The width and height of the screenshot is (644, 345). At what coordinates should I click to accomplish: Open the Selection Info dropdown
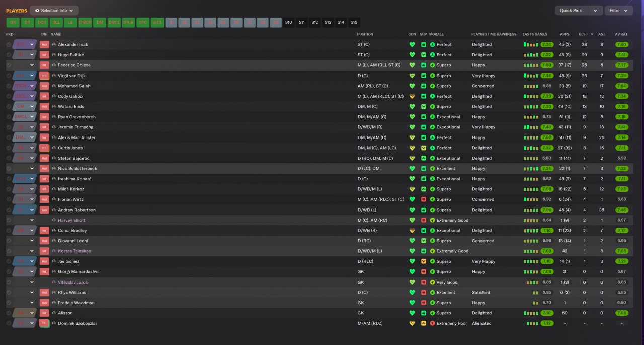point(54,10)
